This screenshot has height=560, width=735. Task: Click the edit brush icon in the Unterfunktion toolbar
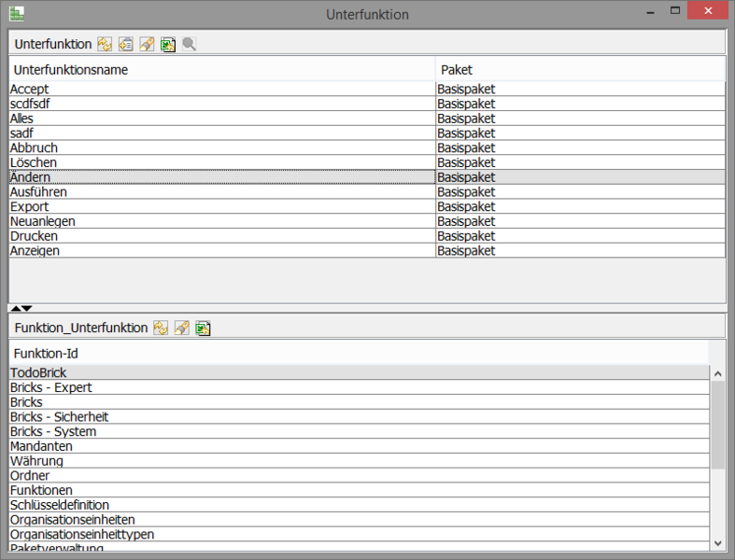pyautogui.click(x=147, y=44)
